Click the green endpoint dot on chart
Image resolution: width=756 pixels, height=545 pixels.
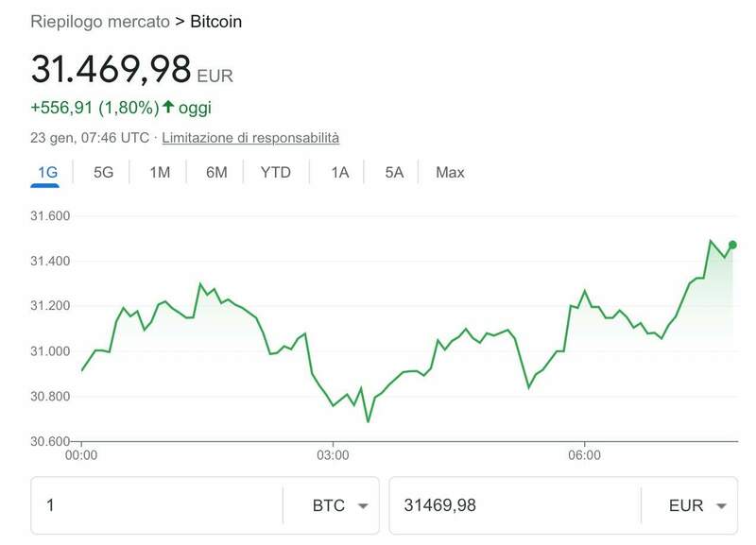point(732,245)
